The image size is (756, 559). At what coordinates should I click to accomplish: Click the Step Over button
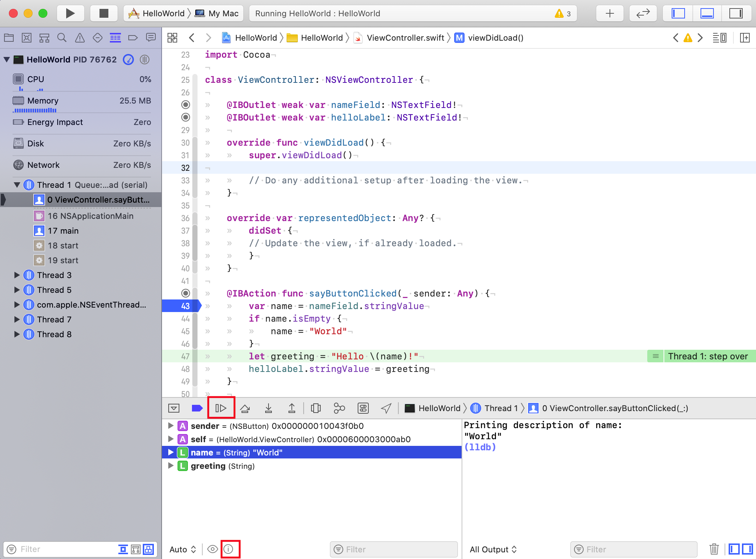[x=245, y=409]
